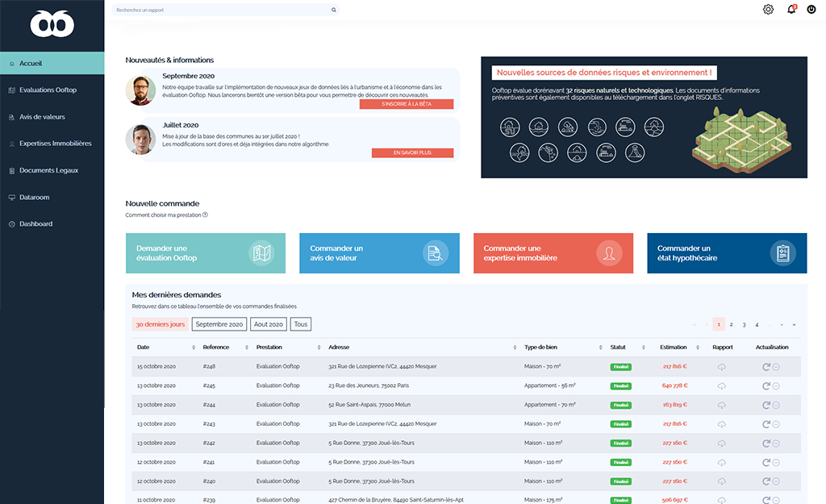Click the EN SAVOIR PLUS button

(412, 152)
